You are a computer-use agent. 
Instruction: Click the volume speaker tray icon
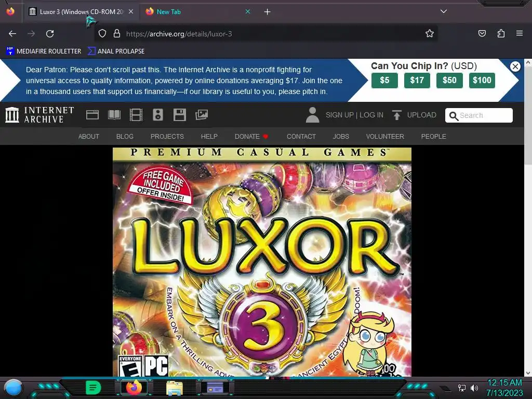[x=474, y=388]
